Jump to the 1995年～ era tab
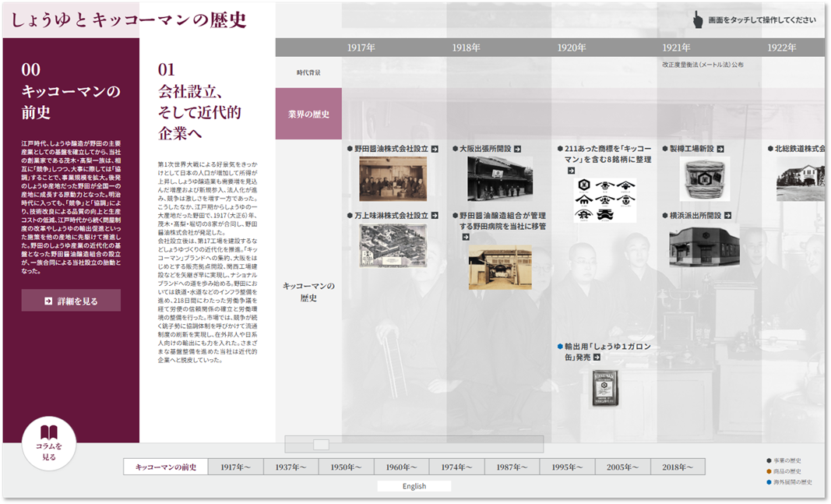831x504 pixels. click(567, 467)
